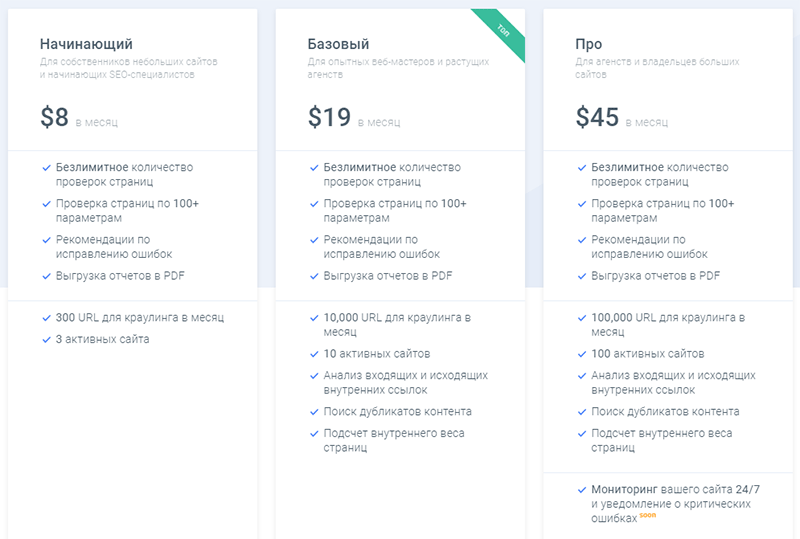Screen dimensions: 800x539
Task: Click checkmark beside '10 активных сайтов'
Action: pyautogui.click(x=314, y=354)
